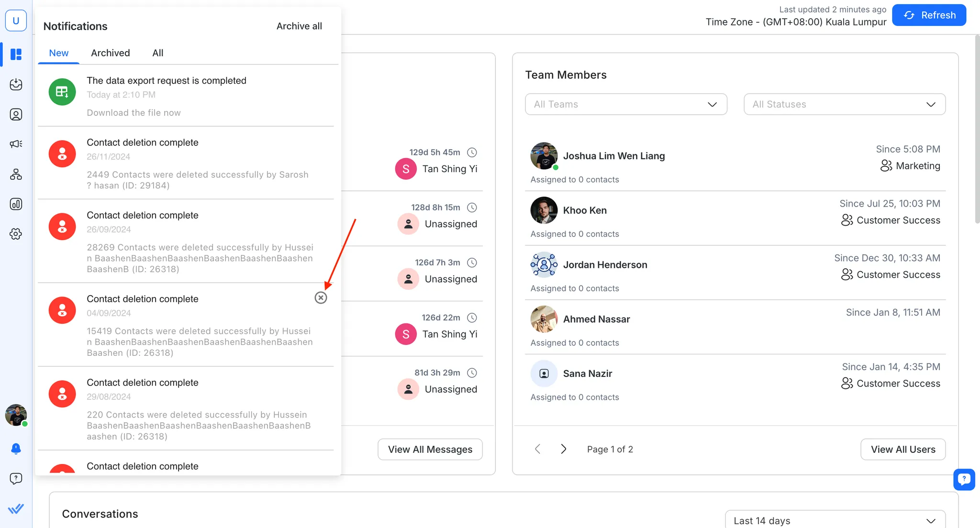Dismiss the 04/09/2024 contact deletion notification
The width and height of the screenshot is (980, 528).
[x=321, y=298]
